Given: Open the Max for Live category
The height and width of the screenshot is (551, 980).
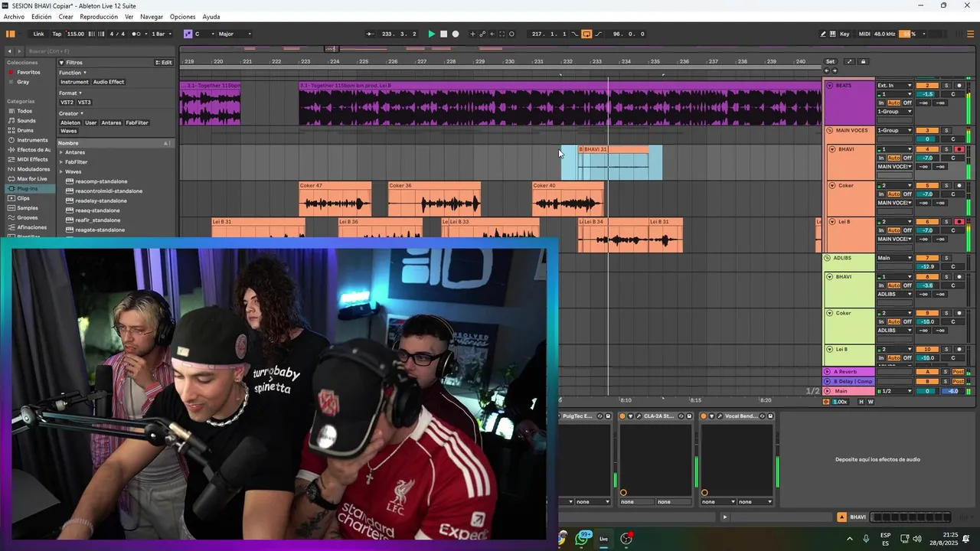Looking at the screenshot, I should point(31,178).
